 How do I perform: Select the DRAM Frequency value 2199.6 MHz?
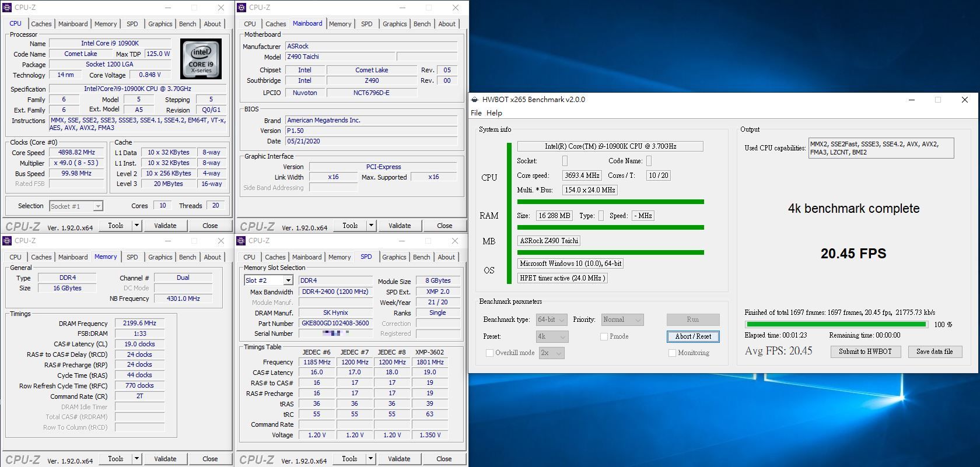[x=139, y=324]
